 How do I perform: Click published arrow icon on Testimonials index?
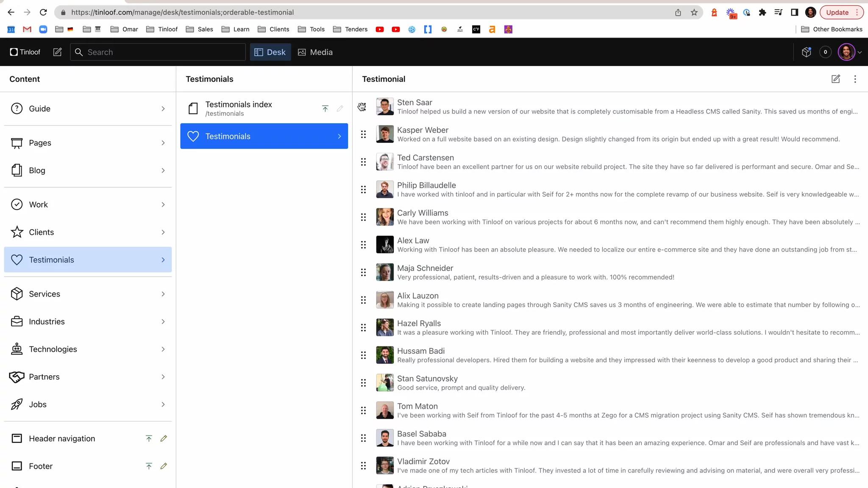click(325, 109)
